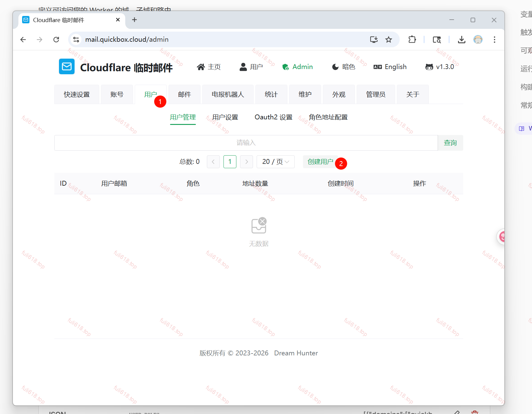Click the tab search icon in toolbar
Screen dimensions: 532x414
437,40
